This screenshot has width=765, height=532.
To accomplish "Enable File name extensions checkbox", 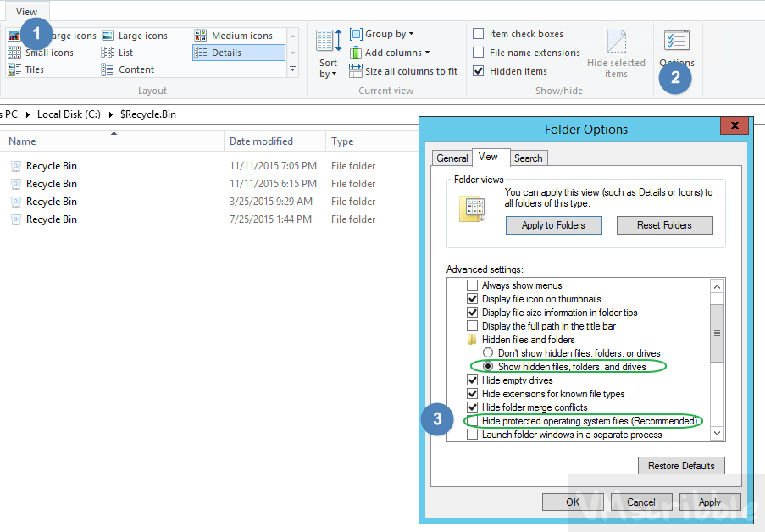I will pos(479,53).
